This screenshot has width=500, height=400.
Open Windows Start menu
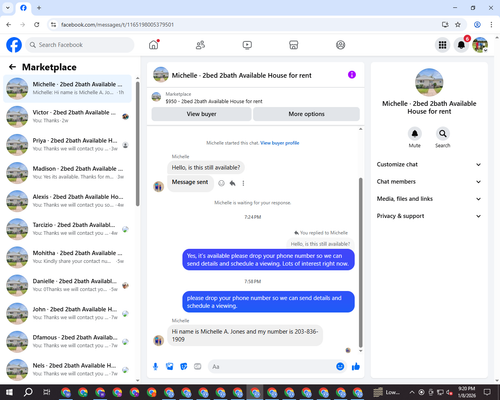coord(9,392)
